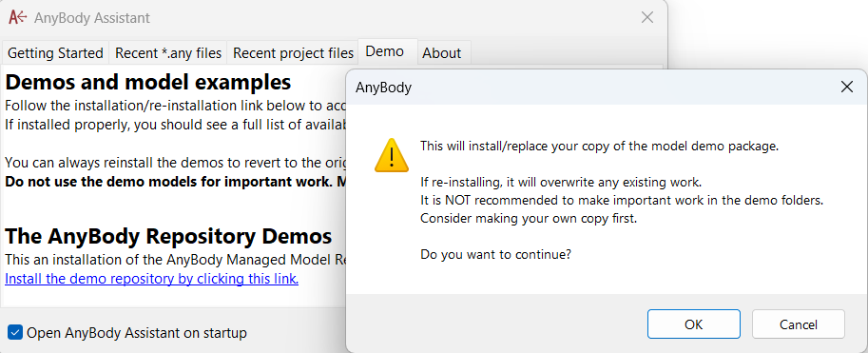868x353 pixels.
Task: Open the Recent *.any files tab
Action: (x=168, y=53)
